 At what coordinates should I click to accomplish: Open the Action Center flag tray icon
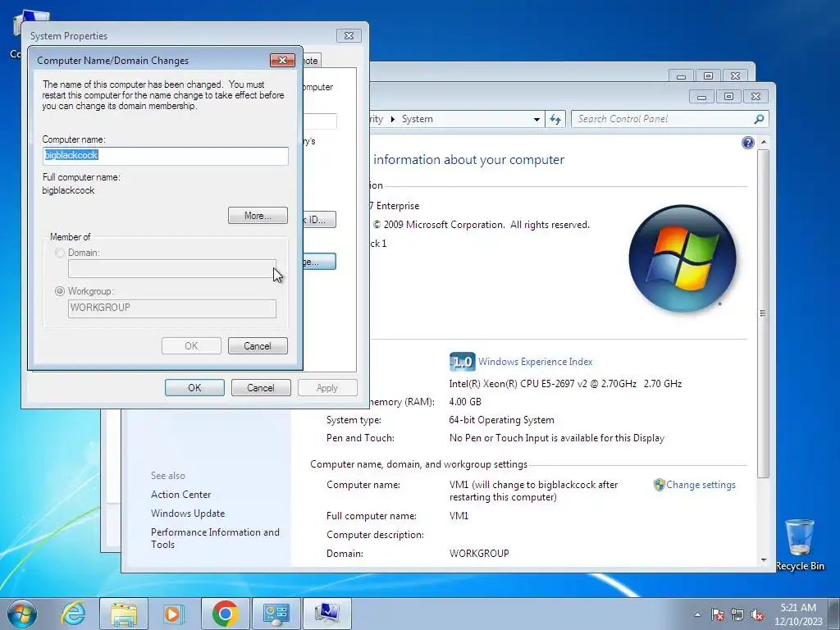click(717, 615)
